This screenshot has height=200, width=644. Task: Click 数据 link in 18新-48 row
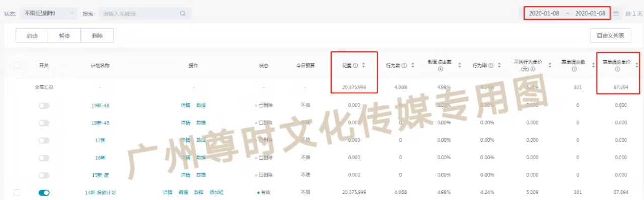pyautogui.click(x=201, y=123)
